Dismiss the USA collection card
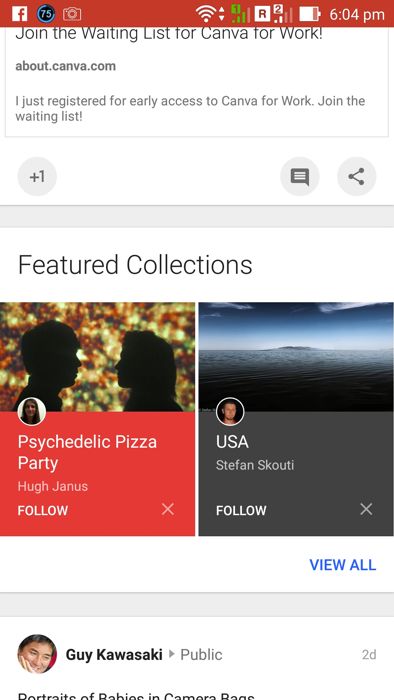The height and width of the screenshot is (700, 394). coord(366,509)
